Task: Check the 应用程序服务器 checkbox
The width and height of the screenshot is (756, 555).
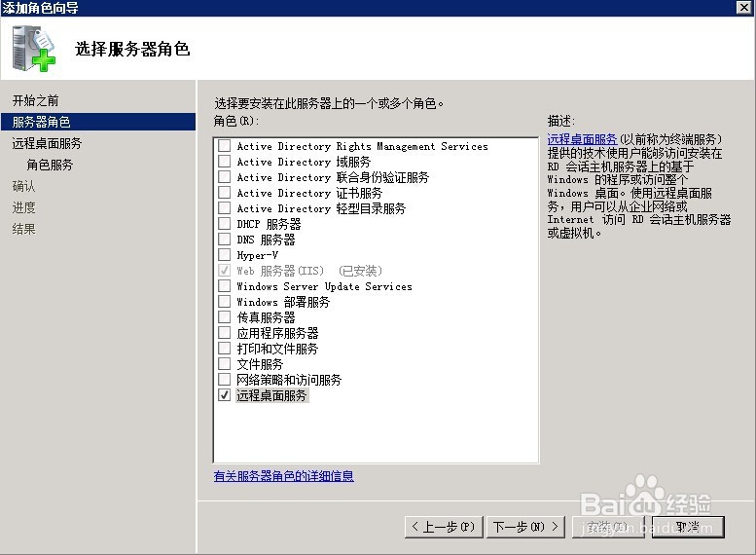Action: [224, 333]
